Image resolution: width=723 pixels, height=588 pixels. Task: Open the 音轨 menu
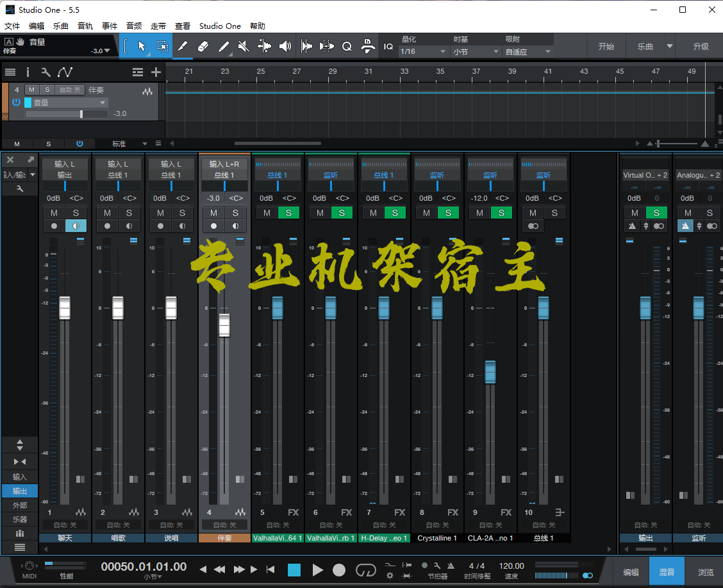coord(85,26)
